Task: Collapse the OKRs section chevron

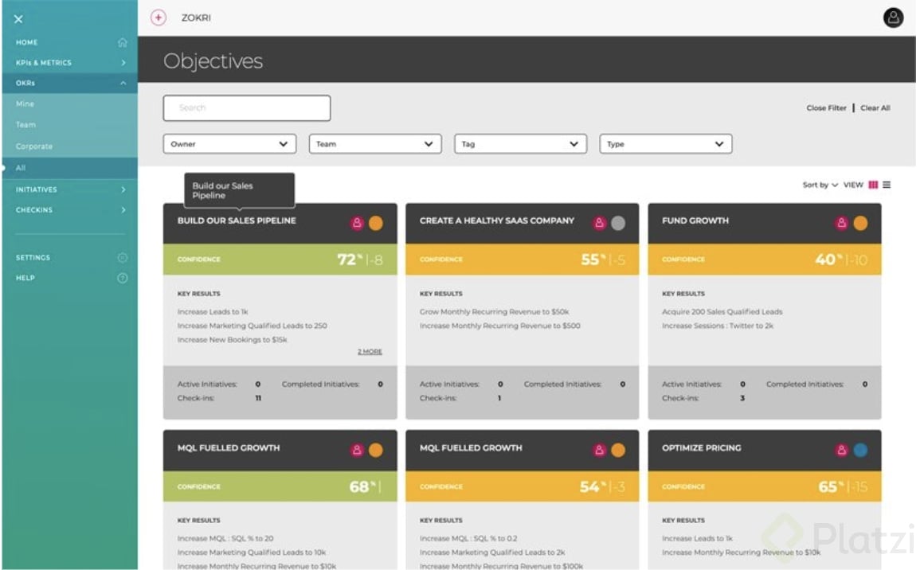Action: point(123,83)
